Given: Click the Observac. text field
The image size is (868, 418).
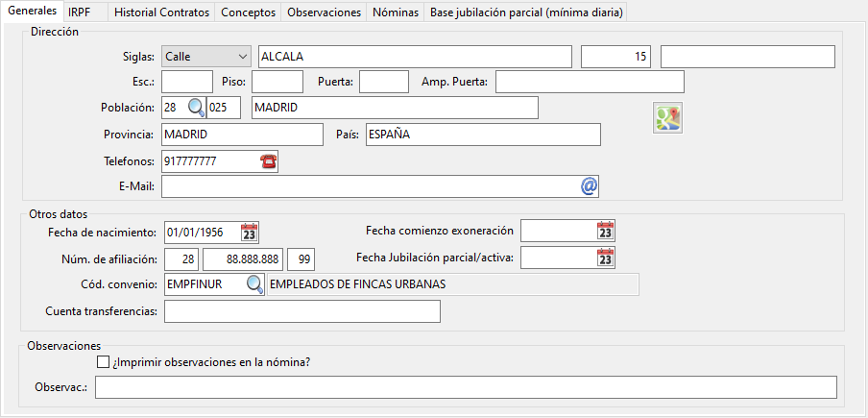Looking at the screenshot, I should click(465, 386).
